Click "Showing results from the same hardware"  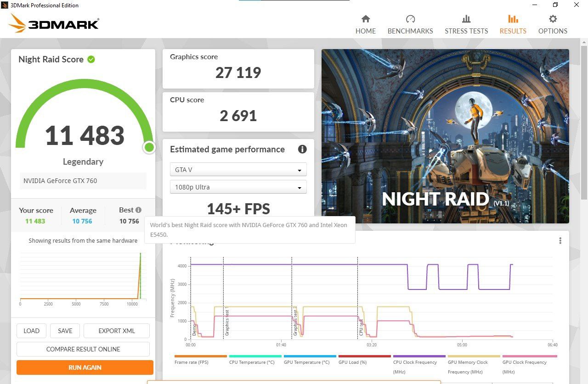tap(83, 240)
